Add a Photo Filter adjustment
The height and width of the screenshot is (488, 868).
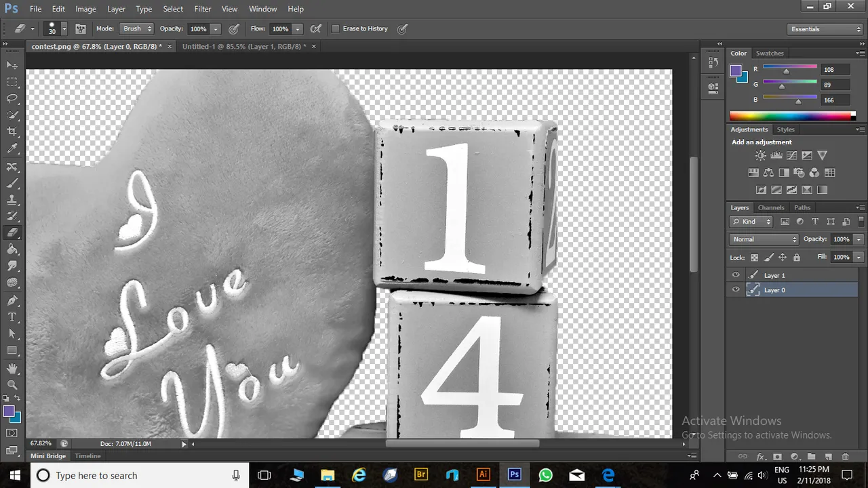(799, 173)
